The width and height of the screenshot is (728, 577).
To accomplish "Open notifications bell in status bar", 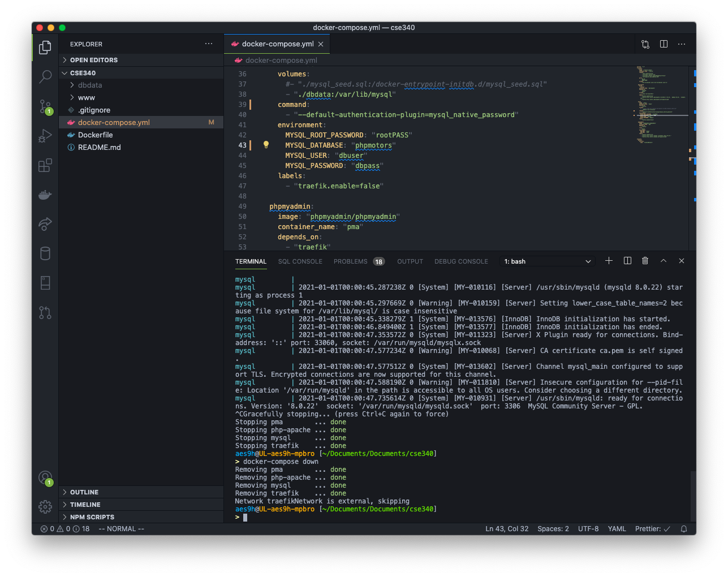I will point(684,529).
